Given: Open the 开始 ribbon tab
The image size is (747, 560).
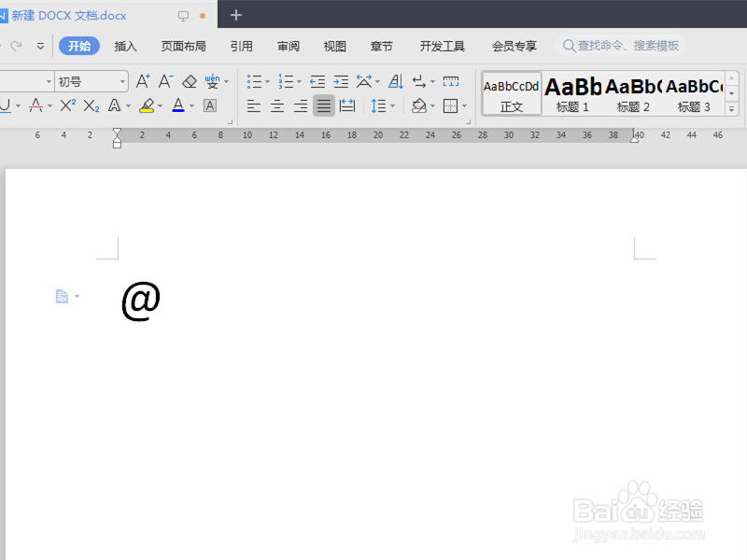Looking at the screenshot, I should [79, 46].
